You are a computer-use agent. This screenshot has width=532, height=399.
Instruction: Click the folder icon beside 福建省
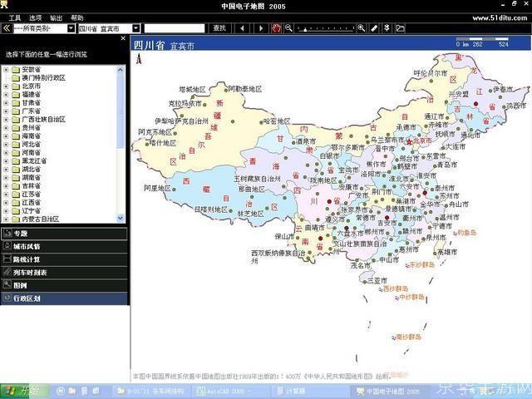click(x=16, y=94)
